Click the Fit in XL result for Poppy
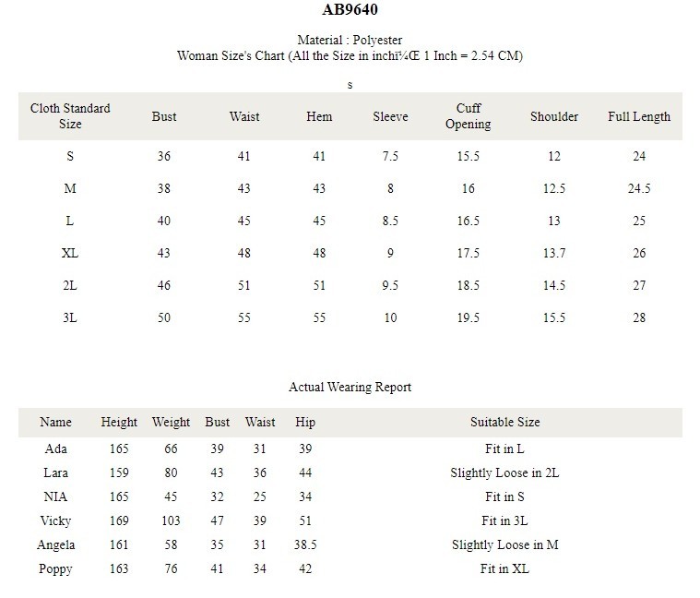 pos(504,569)
